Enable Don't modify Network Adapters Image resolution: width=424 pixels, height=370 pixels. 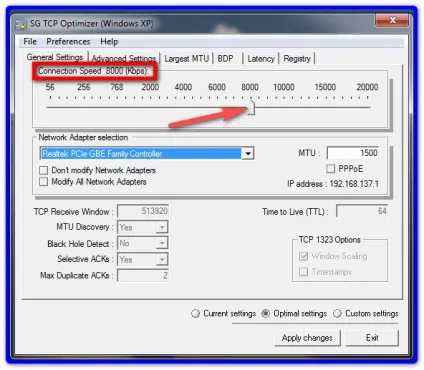point(97,170)
